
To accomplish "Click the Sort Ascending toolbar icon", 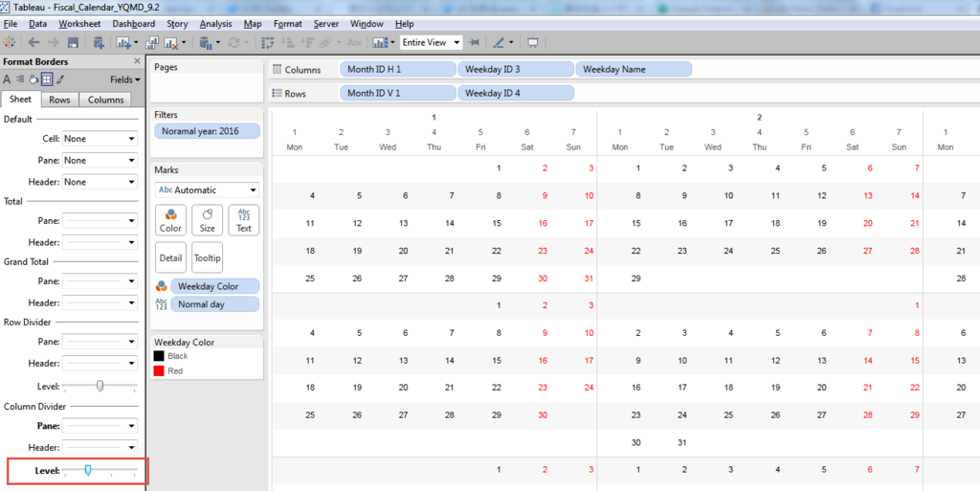I will (287, 42).
